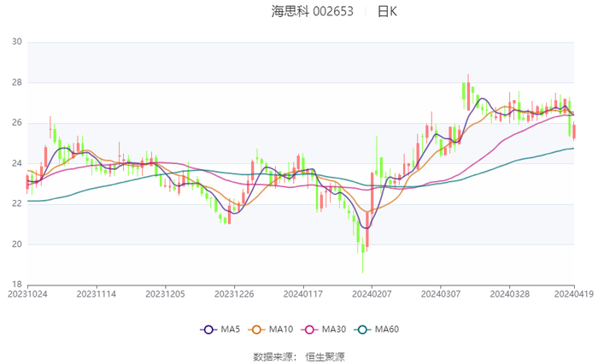
Task: Click the 数据来源 恒生聚源 source text
Action: coord(299,355)
